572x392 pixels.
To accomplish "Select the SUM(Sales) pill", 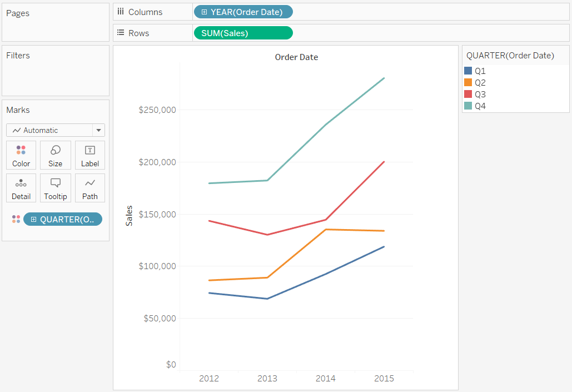I will 243,33.
